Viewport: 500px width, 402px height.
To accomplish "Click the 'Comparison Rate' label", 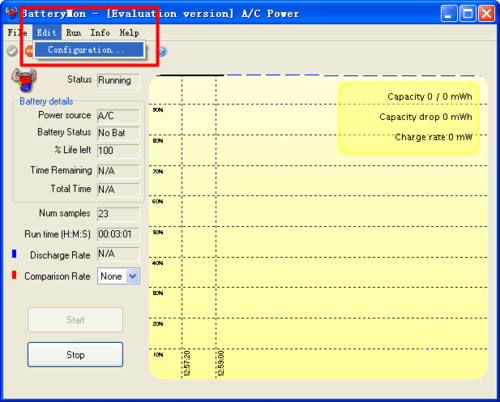I will [57, 276].
